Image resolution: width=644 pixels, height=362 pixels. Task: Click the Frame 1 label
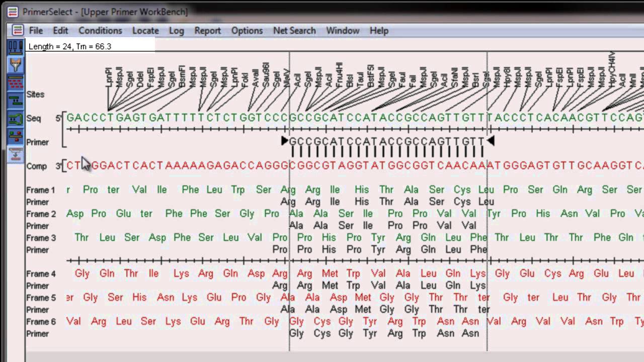pos(41,190)
